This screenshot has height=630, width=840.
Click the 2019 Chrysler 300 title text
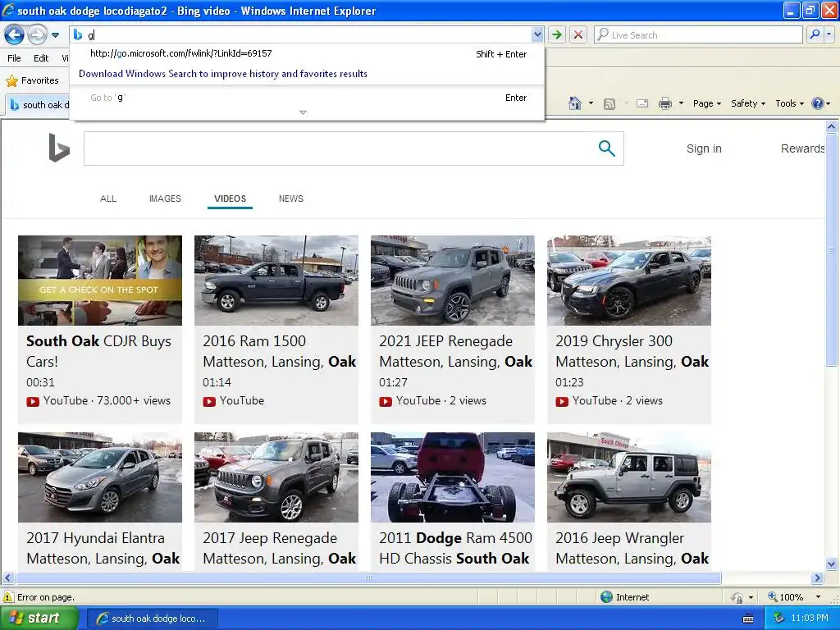632,351
